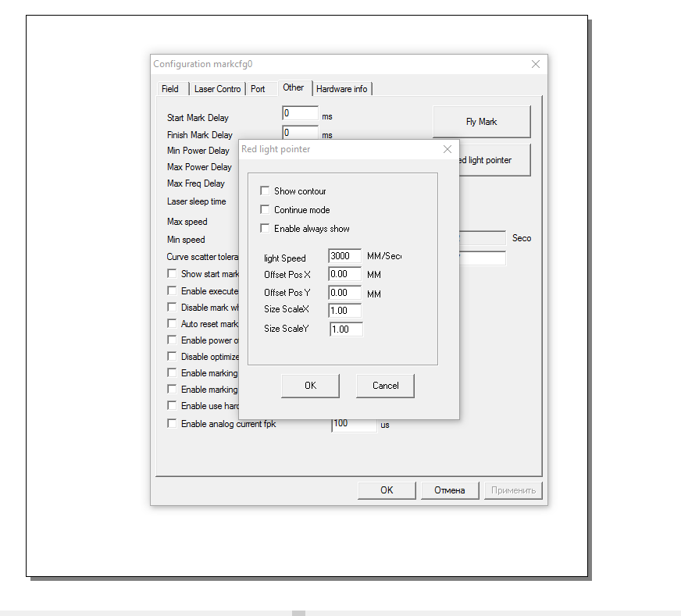Image resolution: width=681 pixels, height=616 pixels.
Task: Click the Offset Pos Y field
Action: 344,293
